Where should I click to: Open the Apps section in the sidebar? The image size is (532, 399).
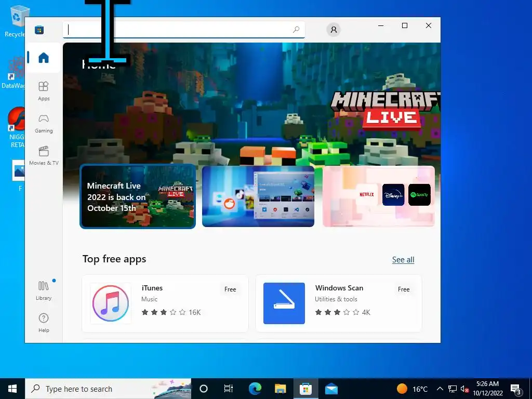click(44, 91)
